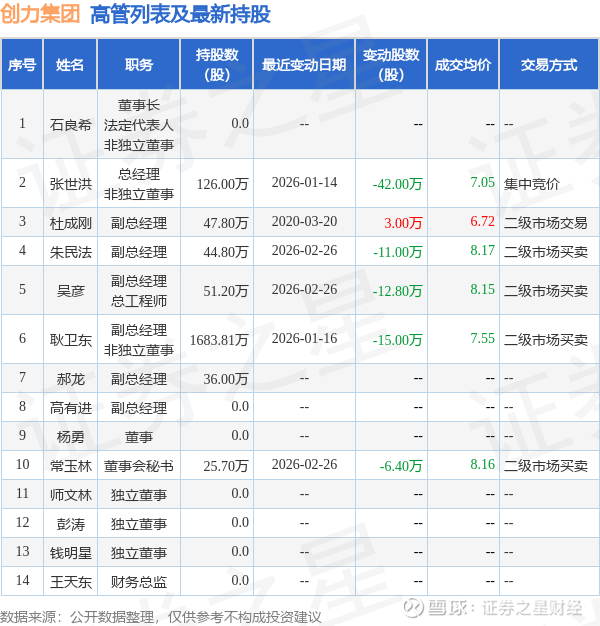This screenshot has width=600, height=626.
Task: Select the 成交均价 column header
Action: [463, 64]
